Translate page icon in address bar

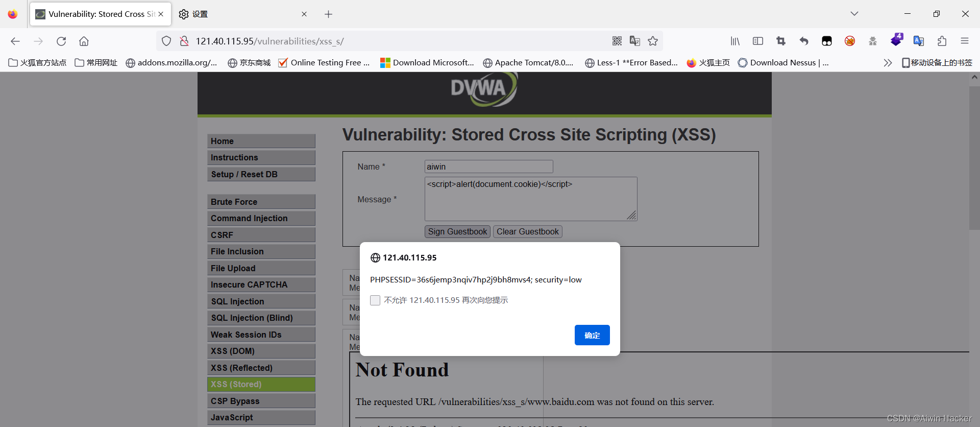click(x=635, y=41)
